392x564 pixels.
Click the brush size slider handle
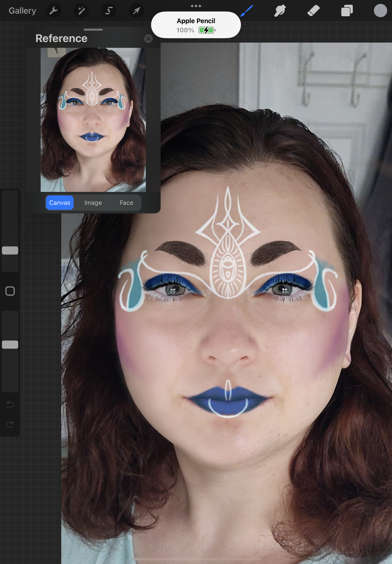10,250
